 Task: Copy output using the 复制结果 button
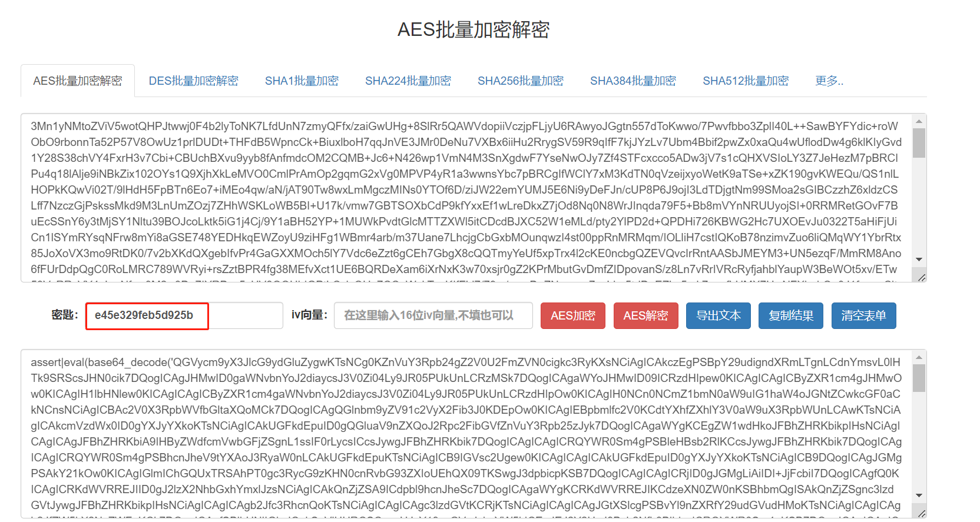[x=790, y=315]
